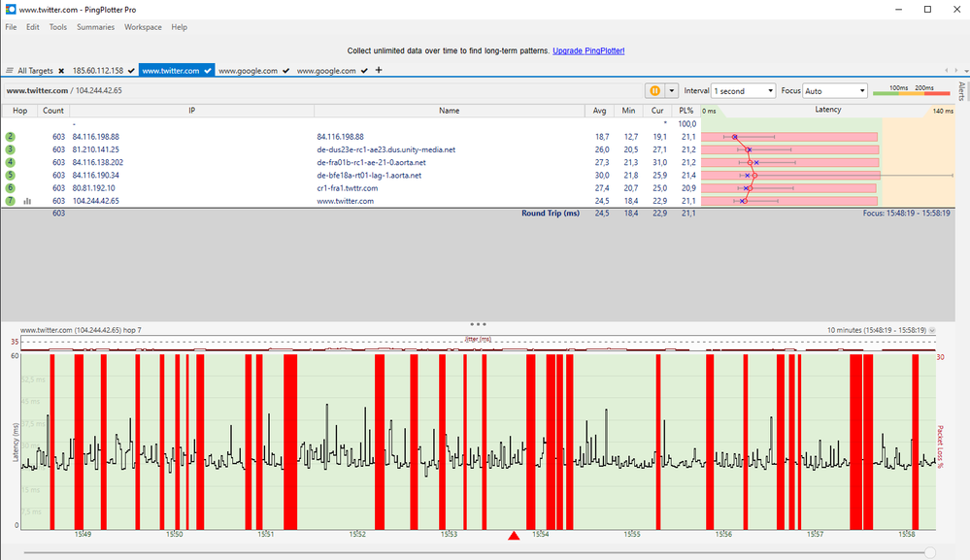Click the PingPlotter app icon in title bar
Screen dimensions: 970x560
(11, 10)
